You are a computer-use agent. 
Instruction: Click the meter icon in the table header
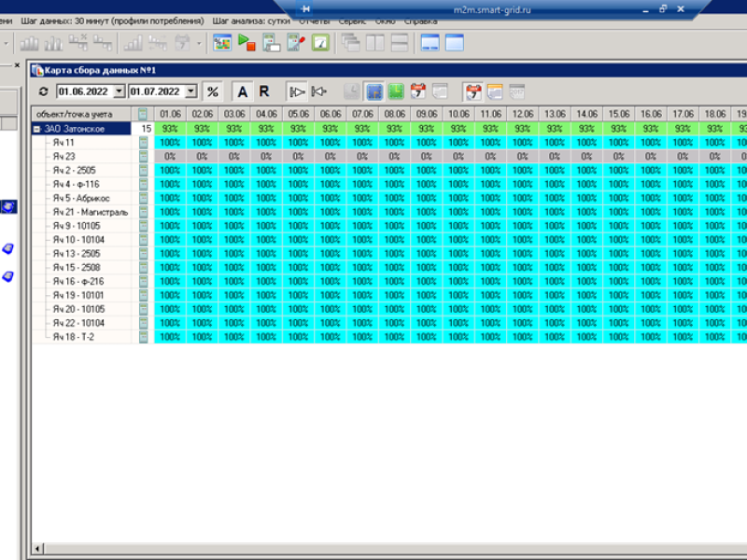[143, 114]
